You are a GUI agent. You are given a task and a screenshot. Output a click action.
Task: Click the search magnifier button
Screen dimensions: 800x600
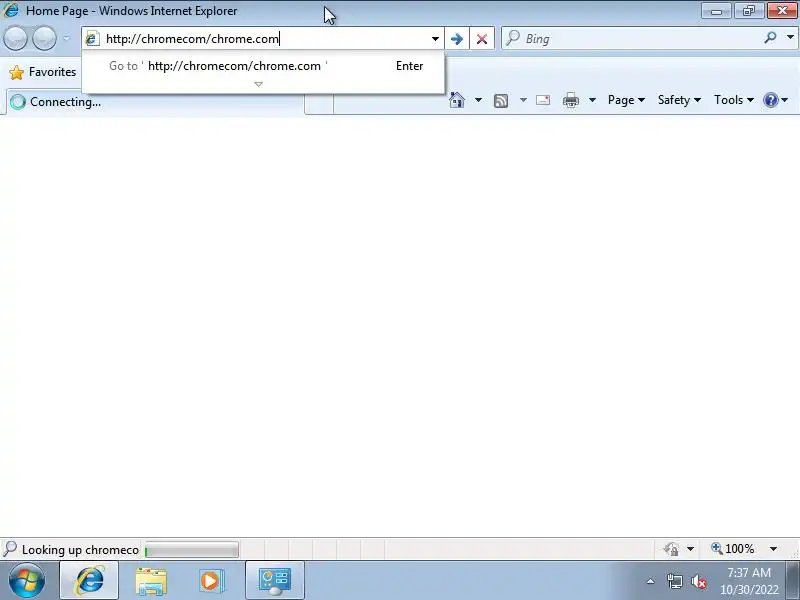click(x=770, y=38)
